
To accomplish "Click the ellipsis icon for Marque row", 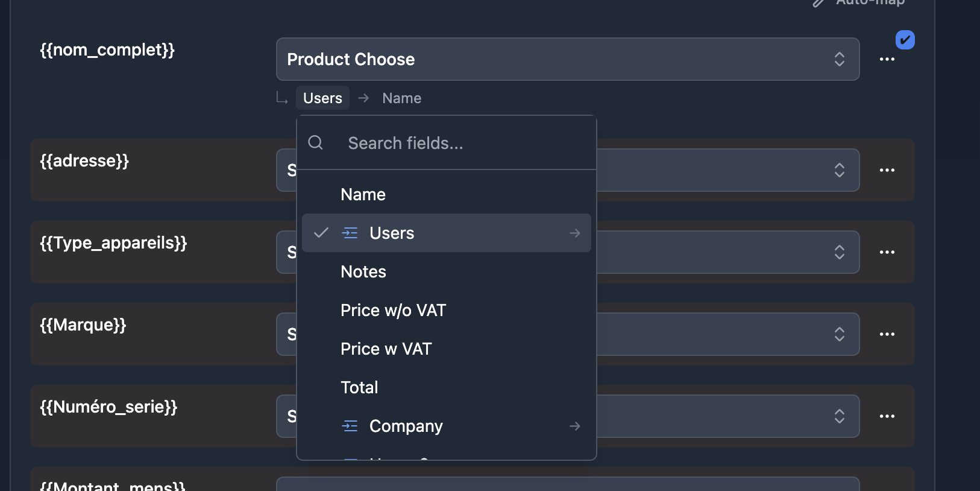I will [887, 334].
